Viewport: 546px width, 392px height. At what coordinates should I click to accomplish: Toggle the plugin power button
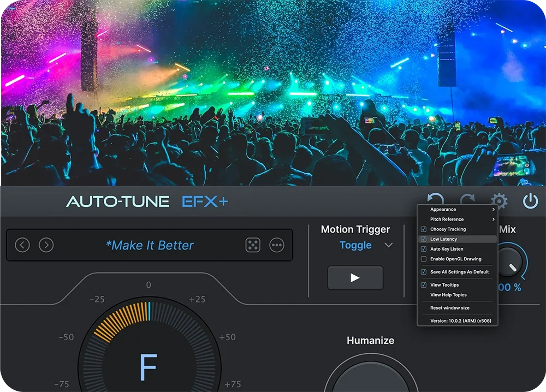point(530,201)
